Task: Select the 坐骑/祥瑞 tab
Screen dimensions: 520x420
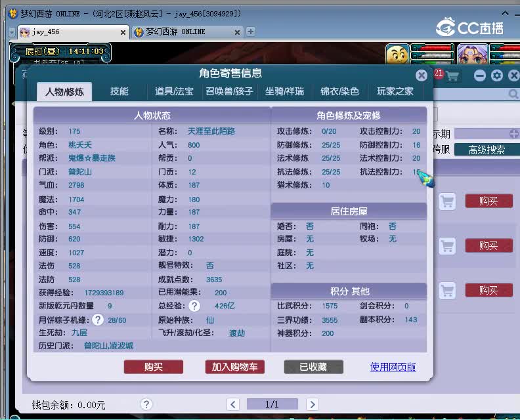Action: 284,91
